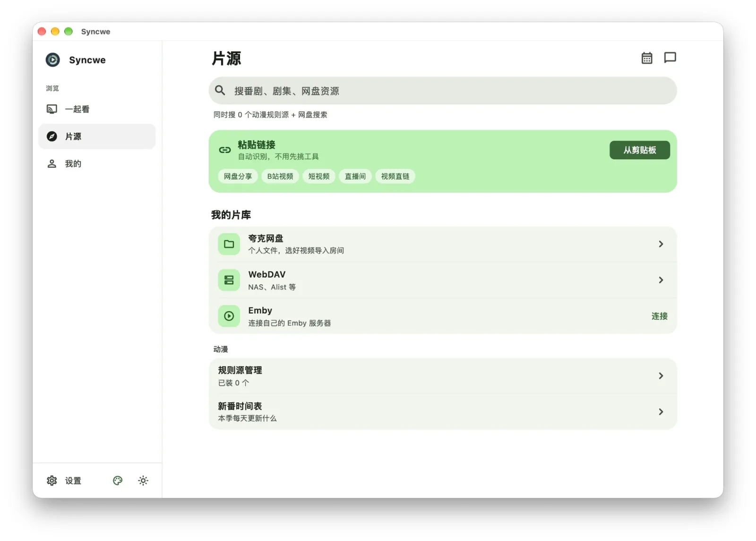Expand the 规则源管理 row chevron
Screen dimensions: 756x541
661,376
